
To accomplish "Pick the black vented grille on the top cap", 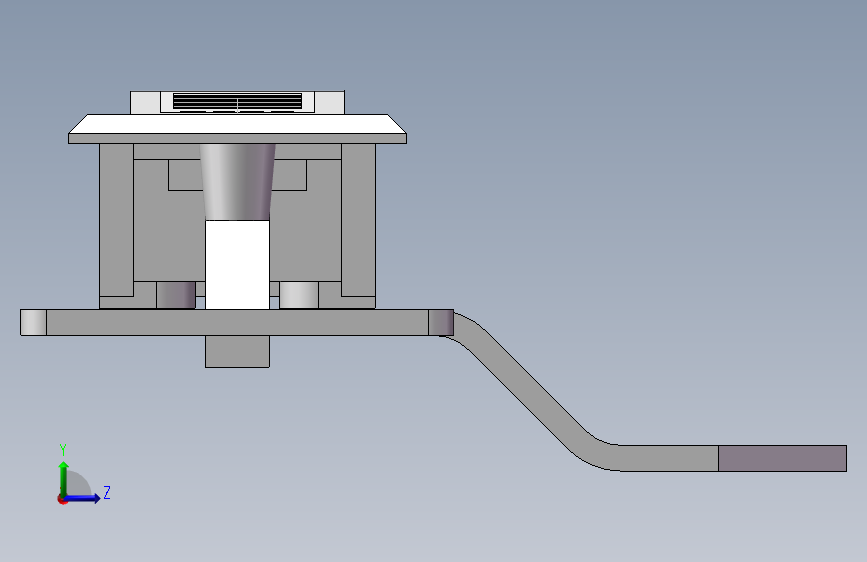I will 237,101.
